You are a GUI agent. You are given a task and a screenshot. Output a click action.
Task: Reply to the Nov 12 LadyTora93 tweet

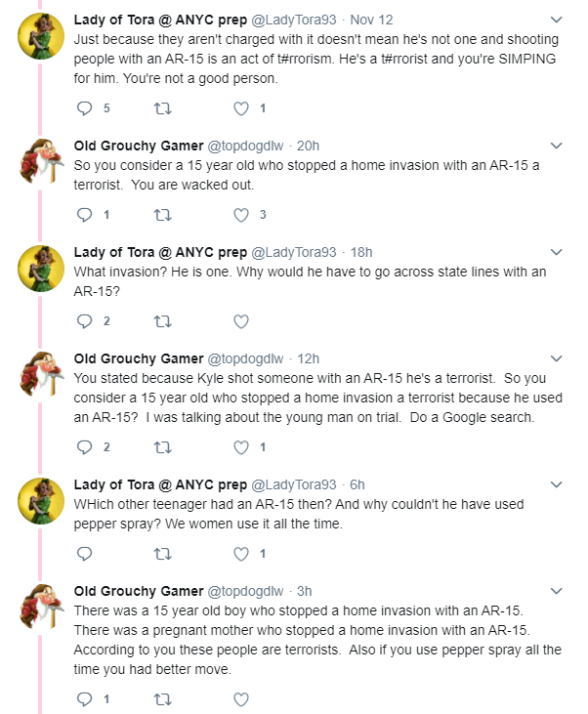[x=85, y=108]
